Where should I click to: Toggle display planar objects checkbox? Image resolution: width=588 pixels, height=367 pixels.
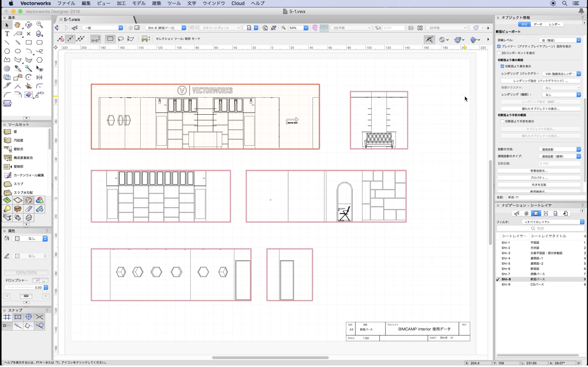point(499,46)
